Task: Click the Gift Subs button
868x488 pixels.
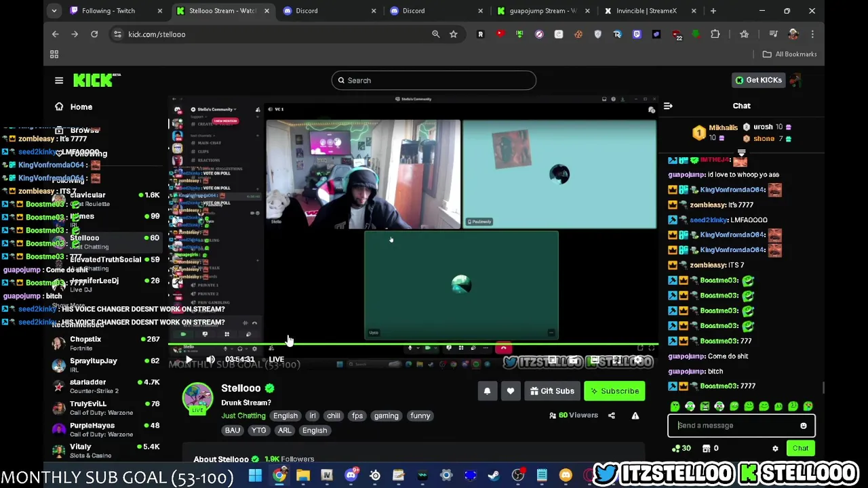Action: pos(553,391)
